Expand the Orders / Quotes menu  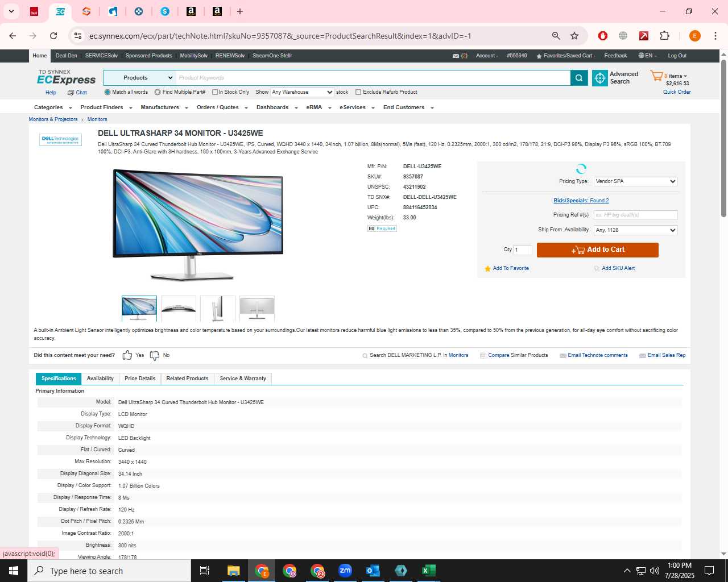[x=222, y=107]
